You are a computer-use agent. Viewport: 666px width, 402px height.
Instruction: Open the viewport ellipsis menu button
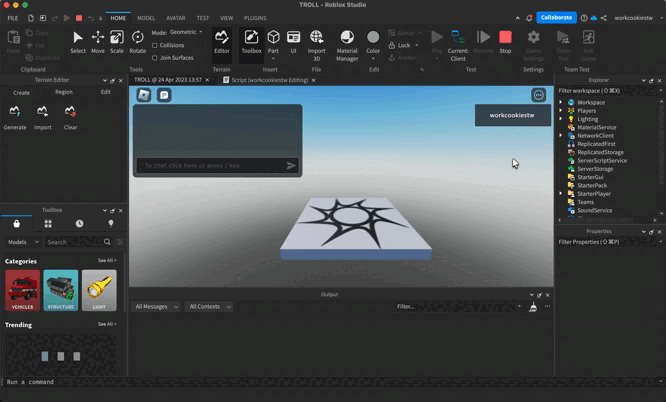539,95
